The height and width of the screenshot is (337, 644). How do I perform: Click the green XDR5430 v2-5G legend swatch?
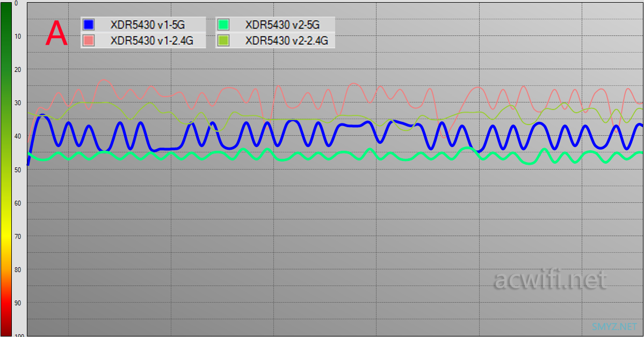[x=223, y=25]
